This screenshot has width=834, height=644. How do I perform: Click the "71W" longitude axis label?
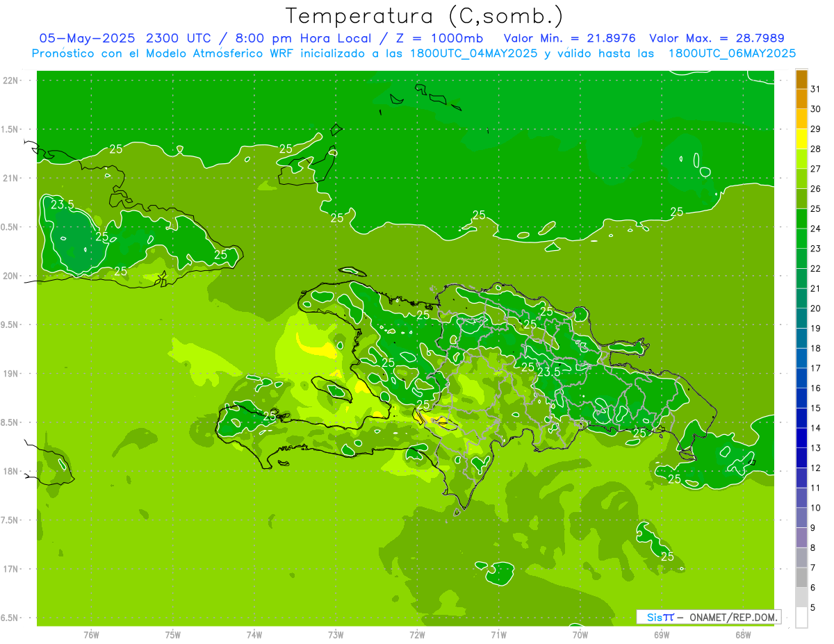pyautogui.click(x=498, y=635)
